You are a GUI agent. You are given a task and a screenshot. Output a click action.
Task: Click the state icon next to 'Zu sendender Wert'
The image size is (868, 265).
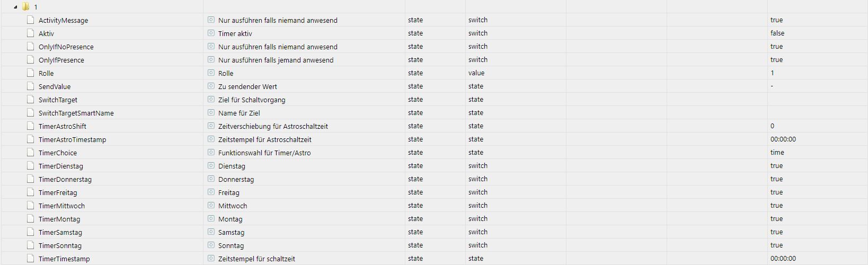click(x=211, y=86)
